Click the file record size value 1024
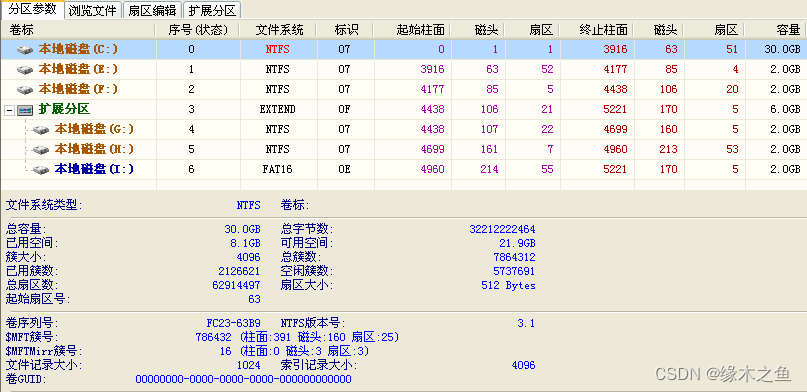The height and width of the screenshot is (392, 807). point(249,365)
